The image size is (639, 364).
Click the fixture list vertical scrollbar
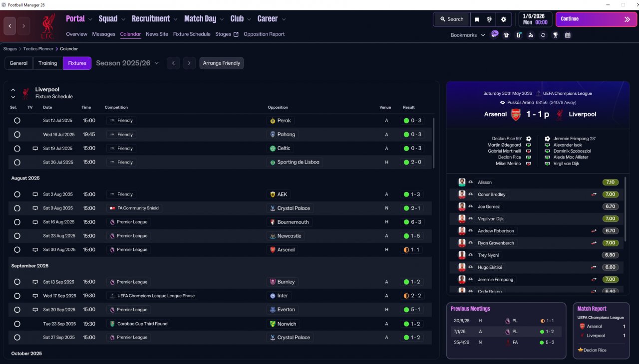point(434,143)
